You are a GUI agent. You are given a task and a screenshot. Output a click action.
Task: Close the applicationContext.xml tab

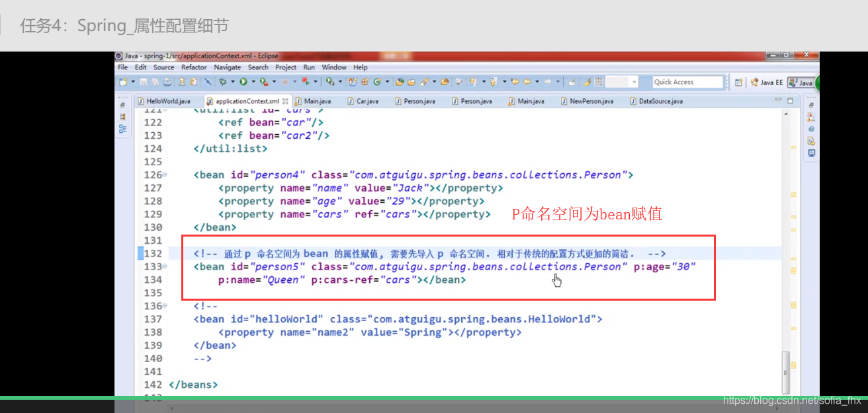pos(286,101)
